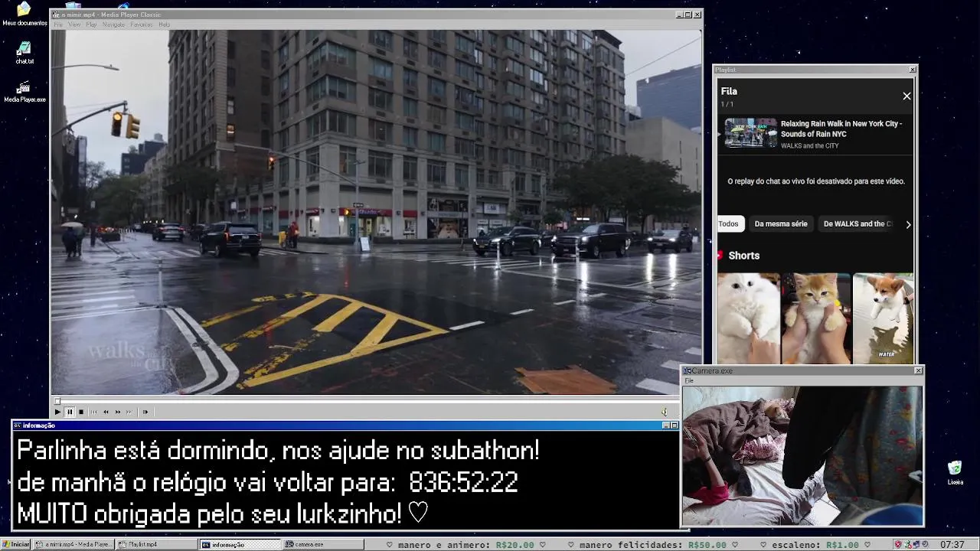This screenshot has width=980, height=551.
Task: Switch to Playlist.mp4 taskbar item
Action: click(157, 544)
